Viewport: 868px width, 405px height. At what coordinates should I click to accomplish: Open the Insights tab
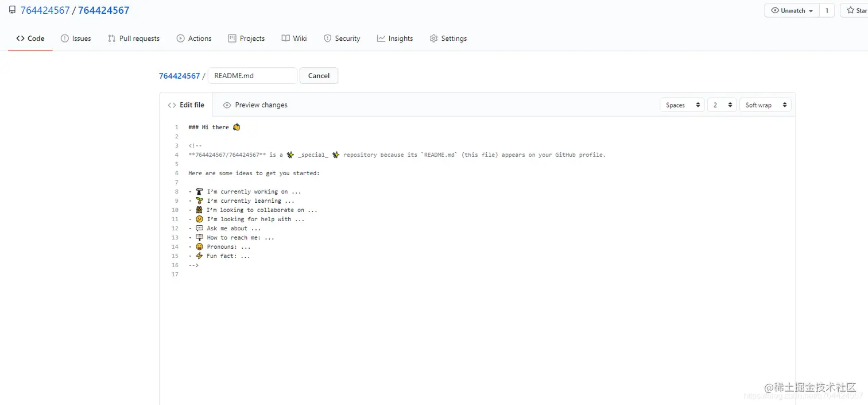(395, 38)
